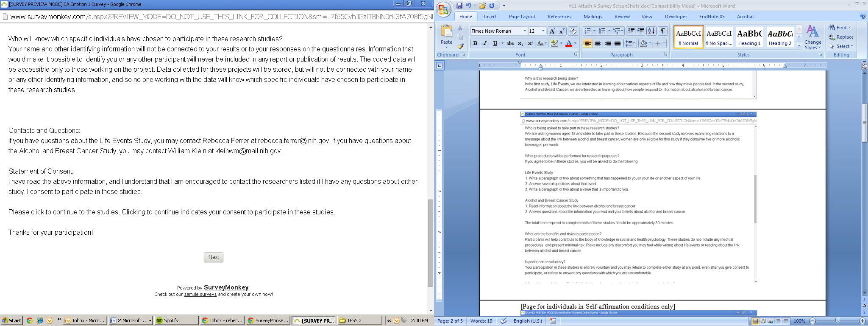
Task: Set paragraph alignment to justify
Action: click(618, 43)
